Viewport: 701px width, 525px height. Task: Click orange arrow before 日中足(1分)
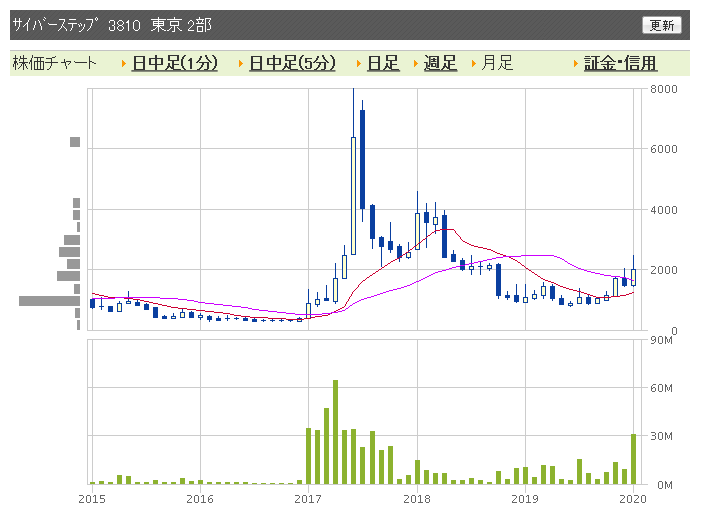124,64
